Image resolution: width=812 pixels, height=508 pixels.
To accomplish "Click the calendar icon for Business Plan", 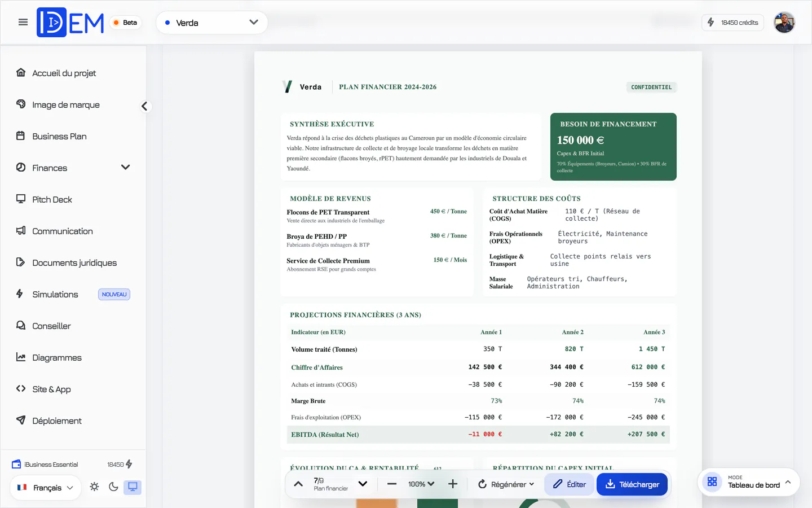I will (21, 135).
